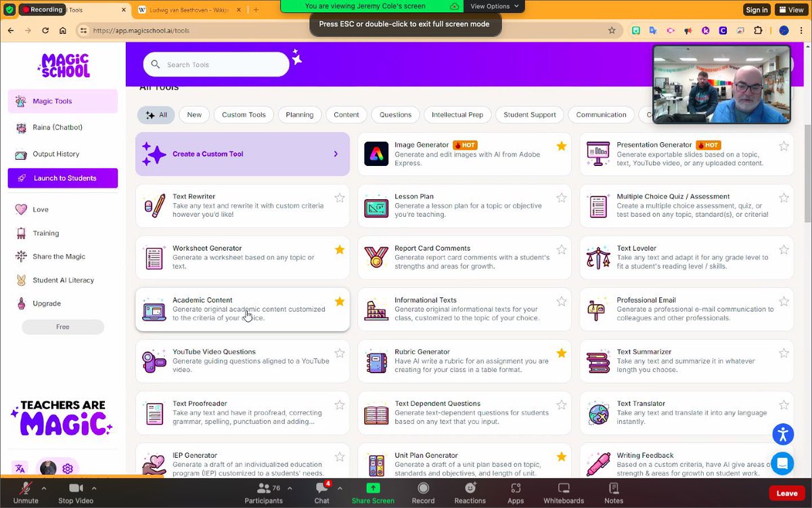Click the Lesson Plan icon
Viewport: 812px width, 508px height.
click(376, 205)
